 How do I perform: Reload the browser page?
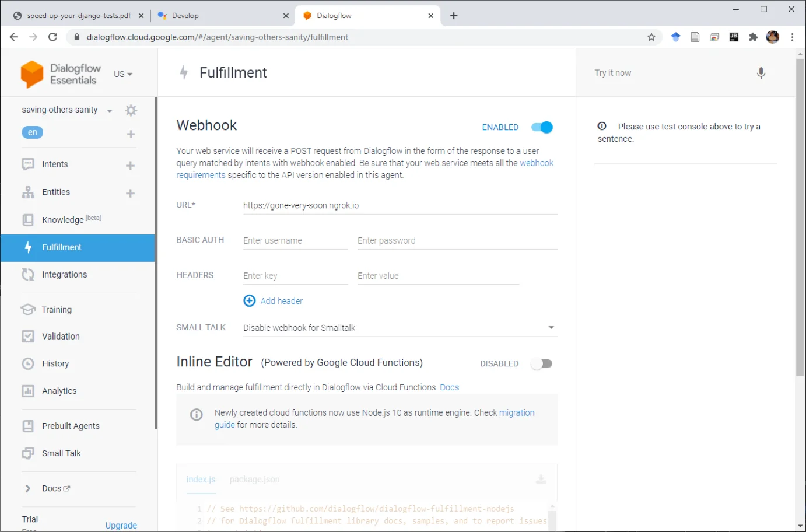coord(52,37)
